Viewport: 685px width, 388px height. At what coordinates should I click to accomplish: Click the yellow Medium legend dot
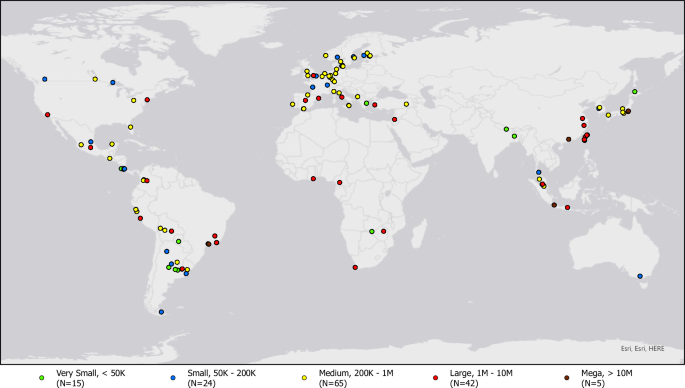(x=304, y=378)
